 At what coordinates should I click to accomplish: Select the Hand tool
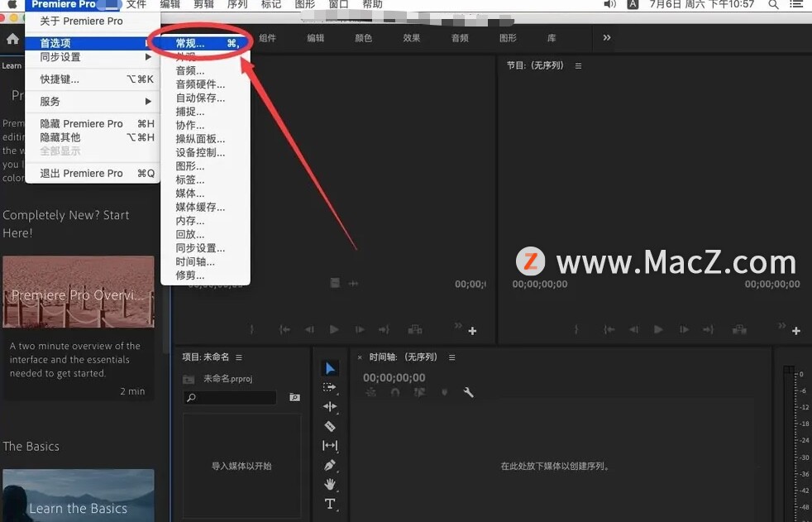330,484
